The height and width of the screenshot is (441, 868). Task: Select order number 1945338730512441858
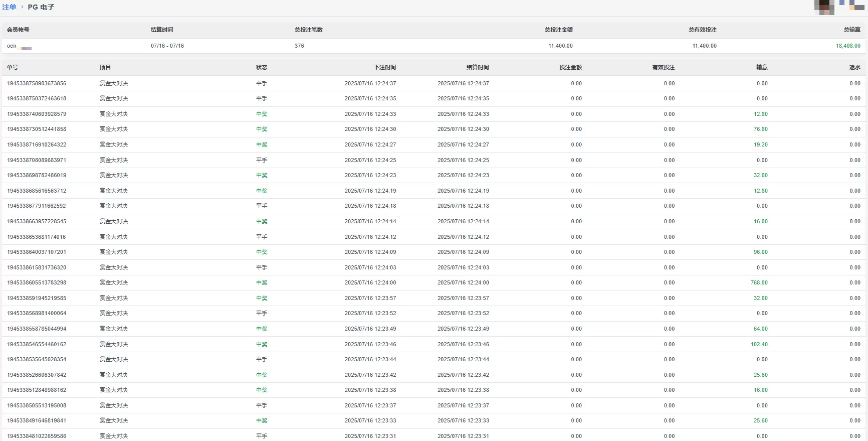[x=37, y=129]
